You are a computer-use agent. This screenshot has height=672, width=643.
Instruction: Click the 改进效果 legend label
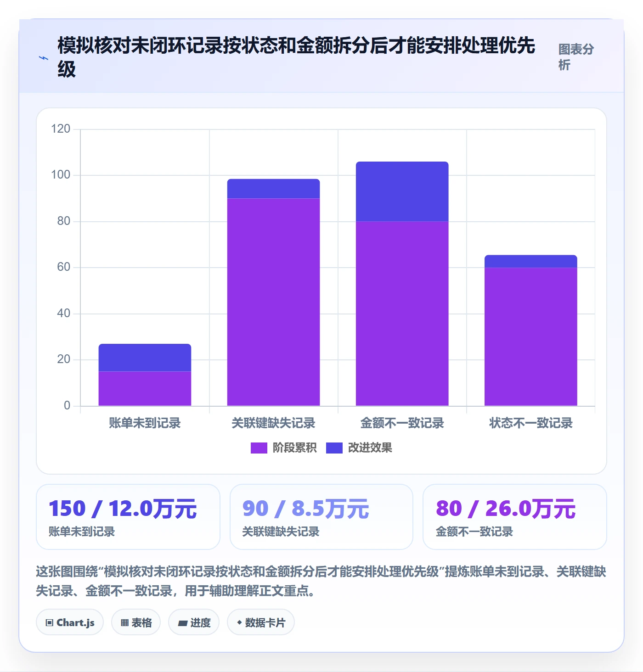tap(370, 448)
